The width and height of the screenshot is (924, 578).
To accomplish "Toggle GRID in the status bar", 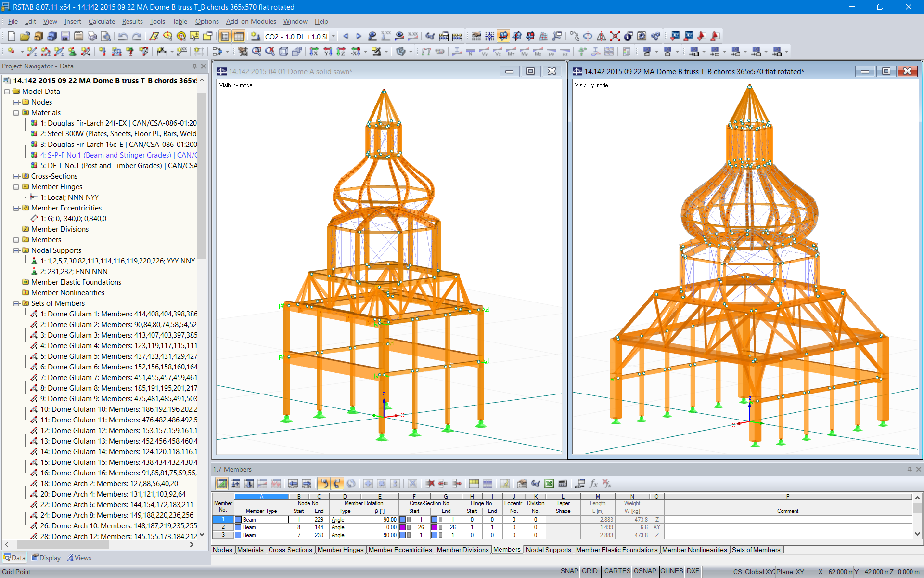I will [x=590, y=571].
